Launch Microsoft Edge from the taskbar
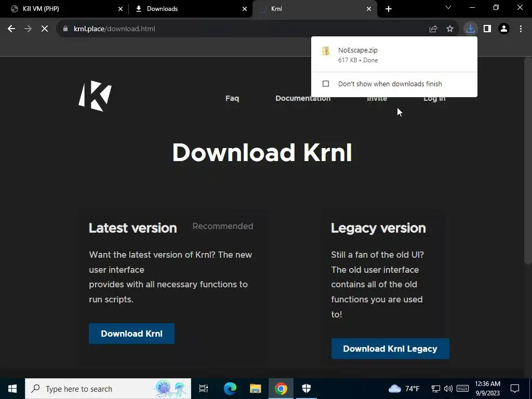This screenshot has height=399, width=532. pyautogui.click(x=230, y=389)
